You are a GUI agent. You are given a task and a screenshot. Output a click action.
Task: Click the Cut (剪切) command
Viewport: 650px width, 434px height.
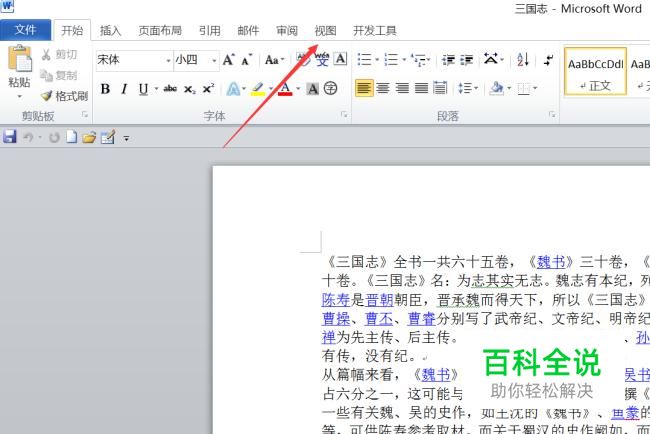[x=59, y=54]
